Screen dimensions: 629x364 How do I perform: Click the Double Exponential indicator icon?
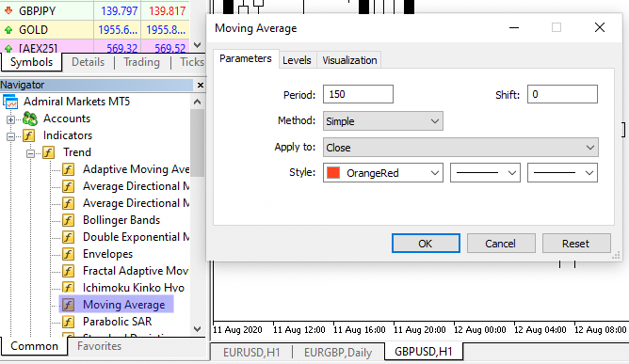point(68,237)
